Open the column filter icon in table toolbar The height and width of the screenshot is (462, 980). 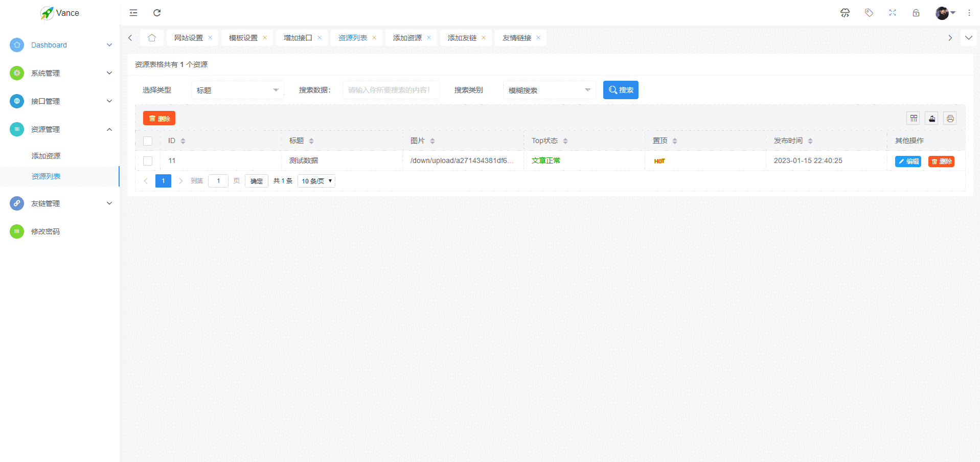point(914,119)
